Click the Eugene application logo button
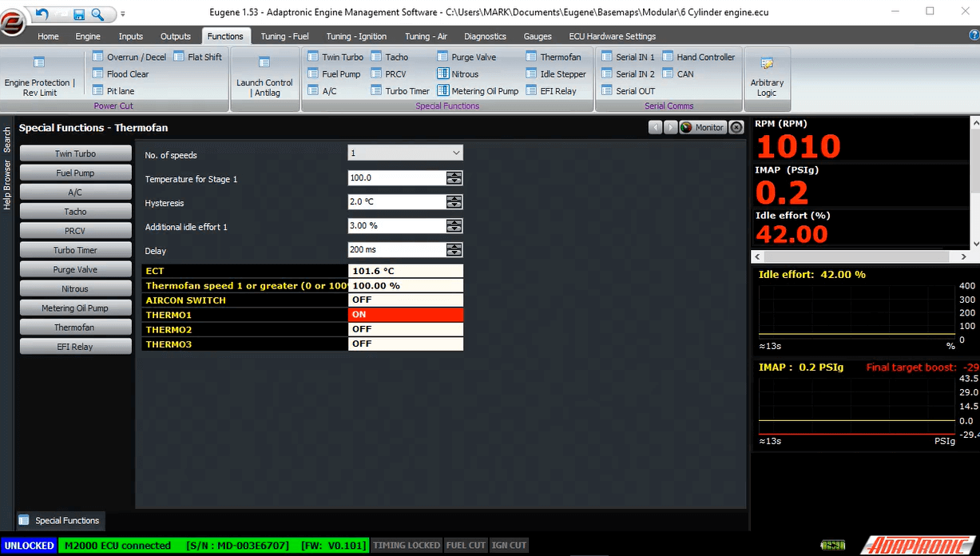This screenshot has height=556, width=980. [14, 24]
